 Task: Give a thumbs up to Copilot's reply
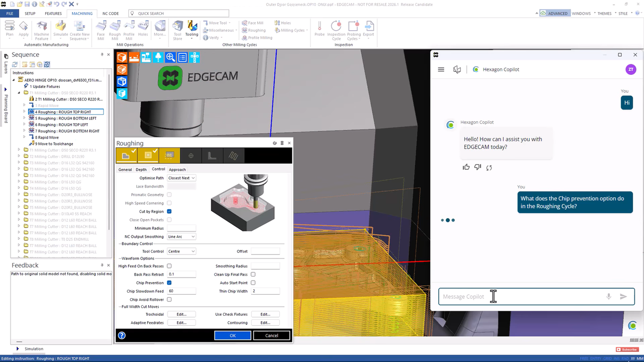466,167
